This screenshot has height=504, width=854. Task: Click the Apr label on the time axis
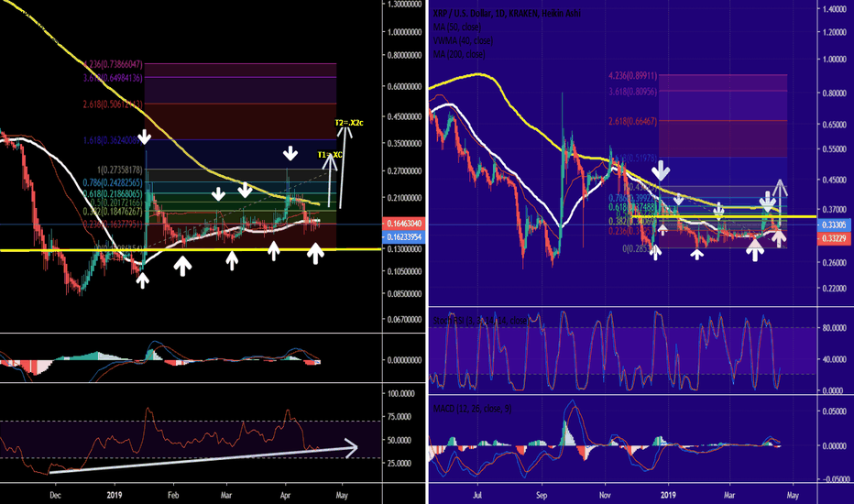tap(285, 495)
